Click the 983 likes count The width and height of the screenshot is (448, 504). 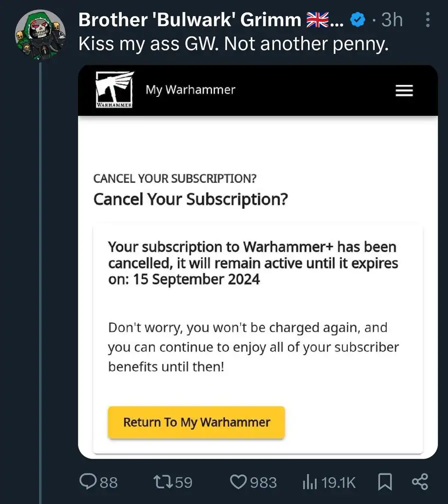click(263, 482)
